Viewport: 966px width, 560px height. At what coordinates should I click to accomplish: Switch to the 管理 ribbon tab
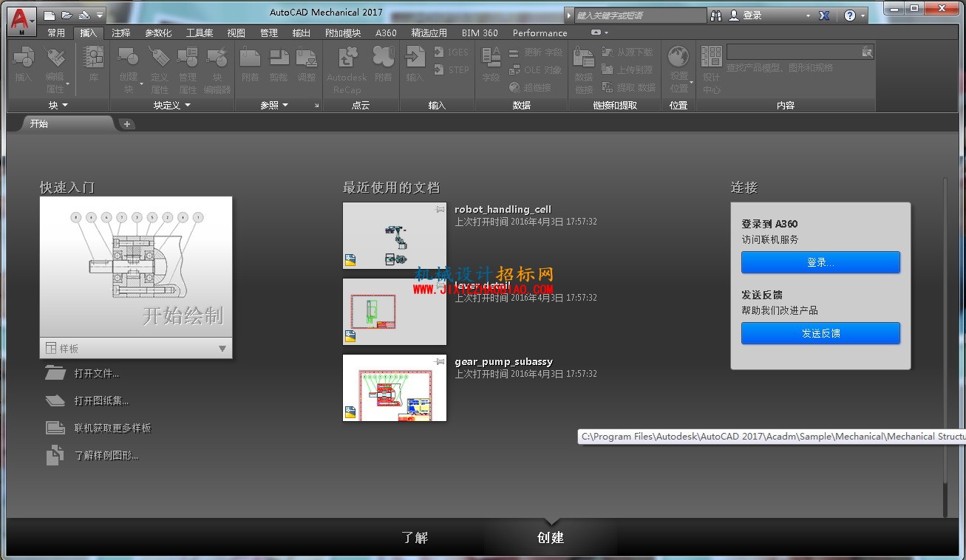tap(269, 33)
